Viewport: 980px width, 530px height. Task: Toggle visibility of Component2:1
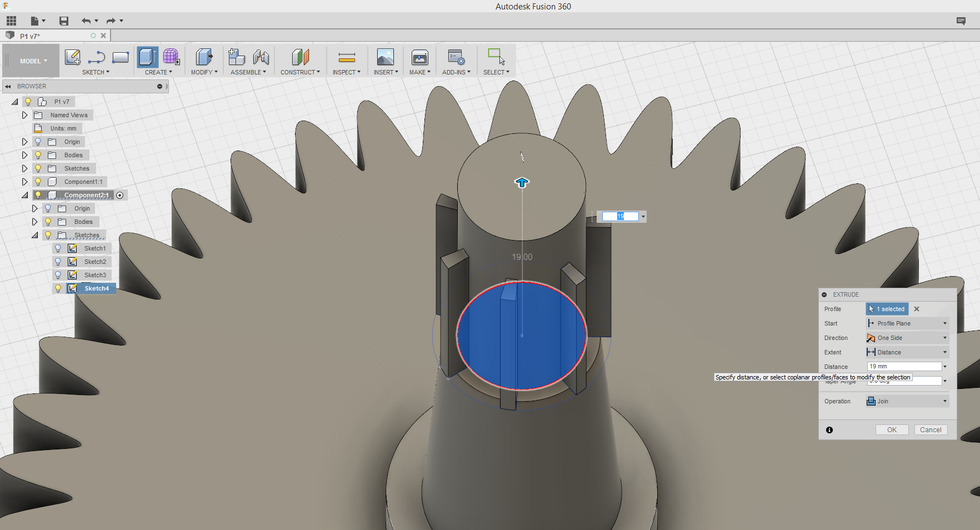click(38, 195)
